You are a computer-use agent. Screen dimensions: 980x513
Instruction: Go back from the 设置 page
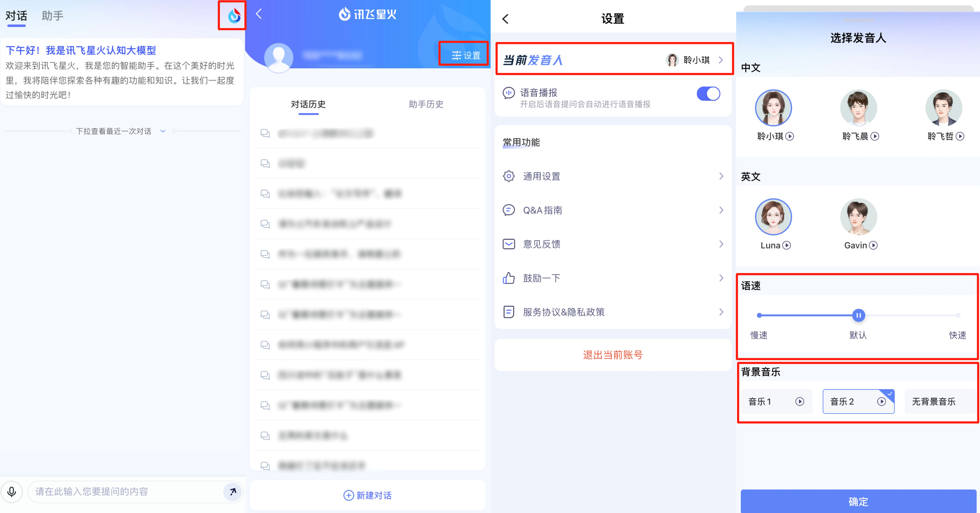(x=505, y=19)
